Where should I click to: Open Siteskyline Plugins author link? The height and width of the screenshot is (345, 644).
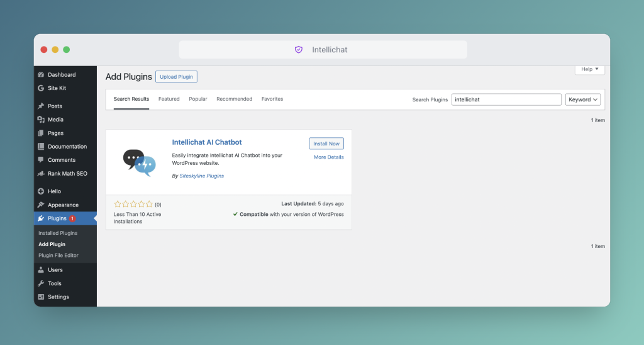[202, 176]
